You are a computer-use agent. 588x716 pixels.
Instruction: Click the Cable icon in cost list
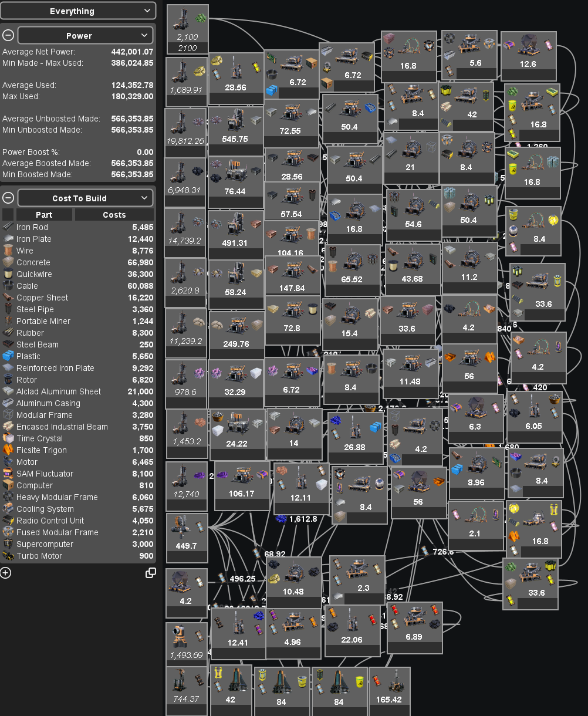coord(8,286)
